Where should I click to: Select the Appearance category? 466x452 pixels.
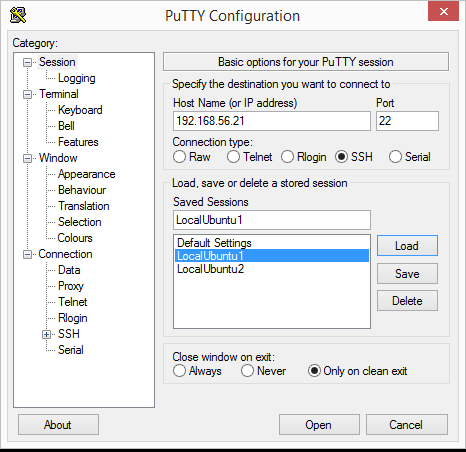[x=87, y=174]
